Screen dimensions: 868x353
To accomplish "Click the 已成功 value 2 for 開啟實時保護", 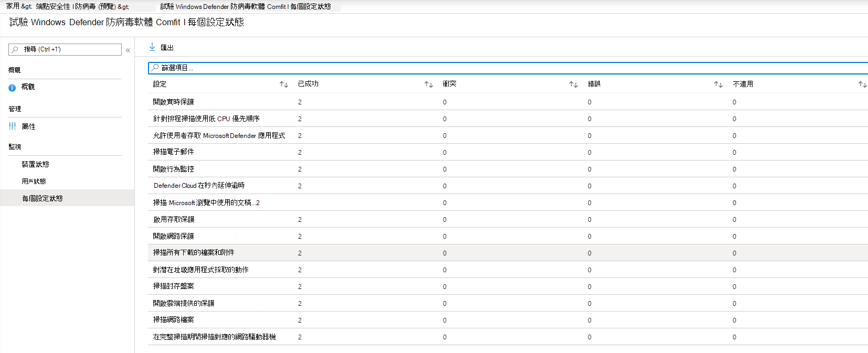I will click(300, 102).
